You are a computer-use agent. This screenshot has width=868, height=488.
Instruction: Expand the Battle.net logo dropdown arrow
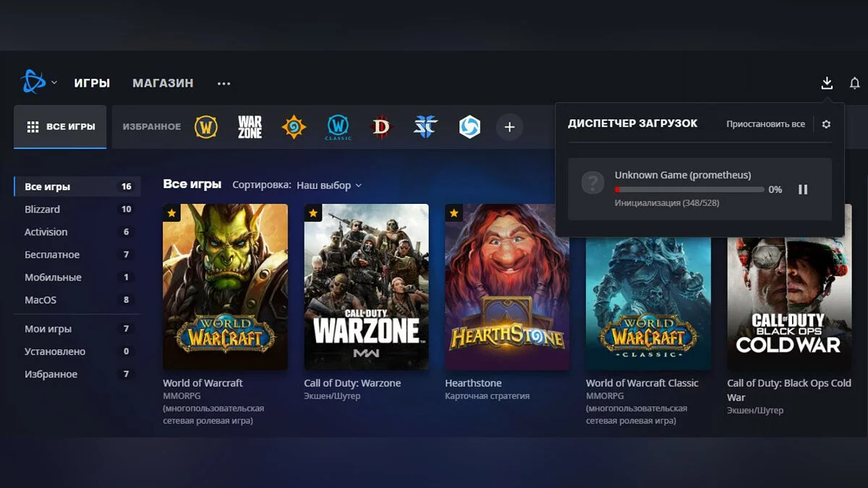click(54, 83)
